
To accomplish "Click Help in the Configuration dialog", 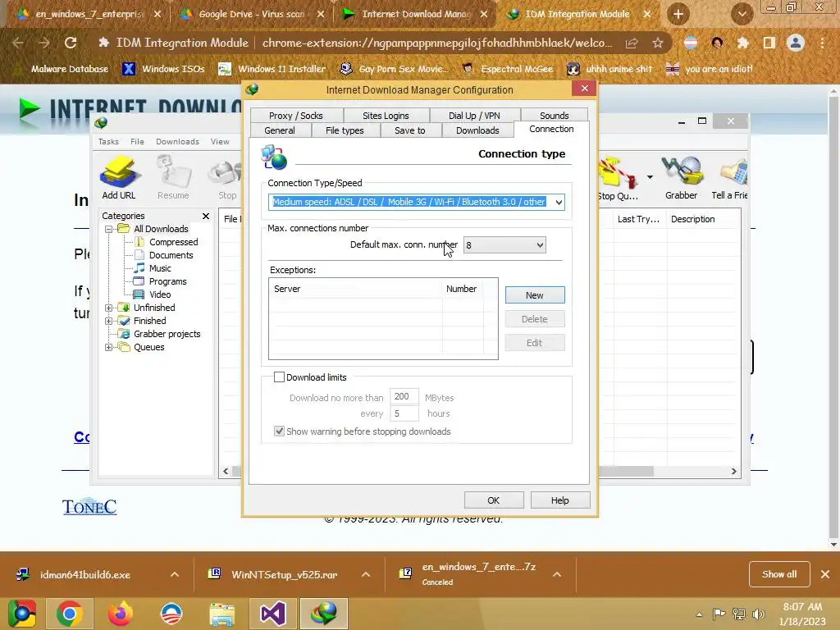I will [x=559, y=500].
